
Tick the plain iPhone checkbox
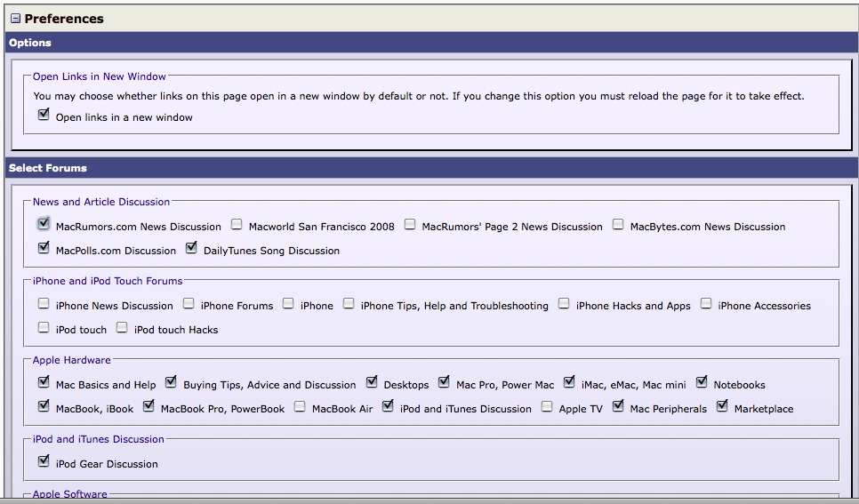tap(288, 303)
